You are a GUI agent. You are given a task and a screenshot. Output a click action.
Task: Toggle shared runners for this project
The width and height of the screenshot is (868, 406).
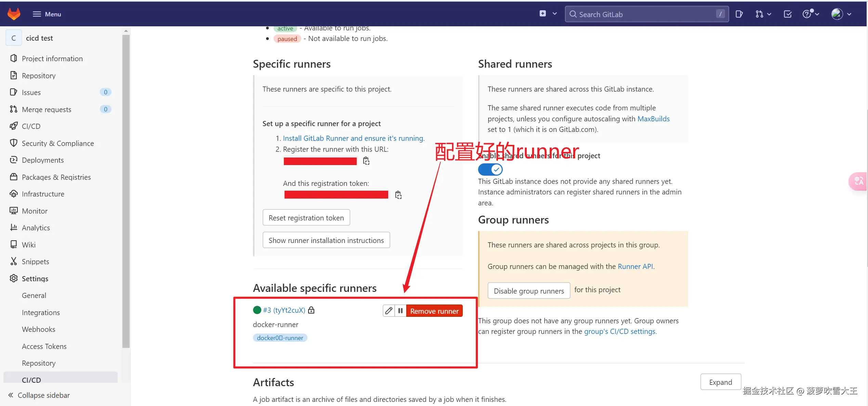pos(490,170)
